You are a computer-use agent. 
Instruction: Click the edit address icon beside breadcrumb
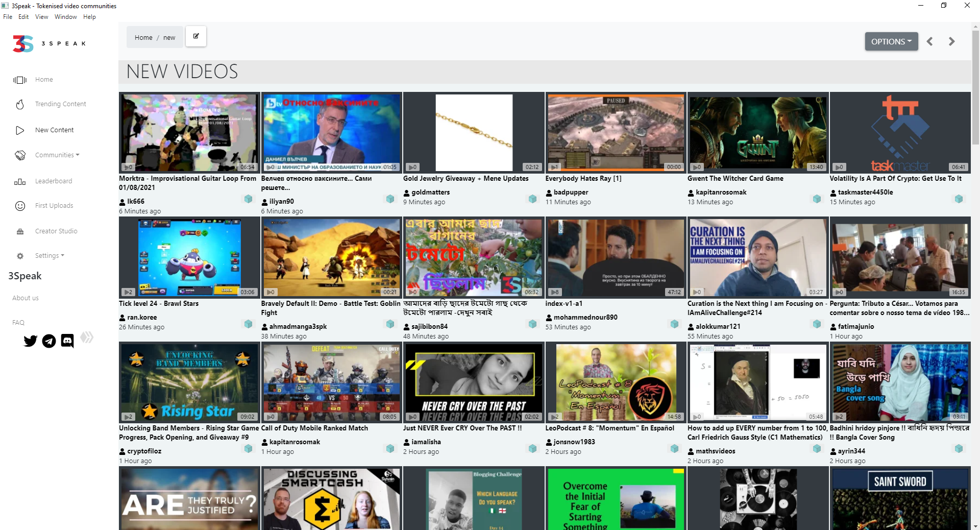[x=196, y=36]
